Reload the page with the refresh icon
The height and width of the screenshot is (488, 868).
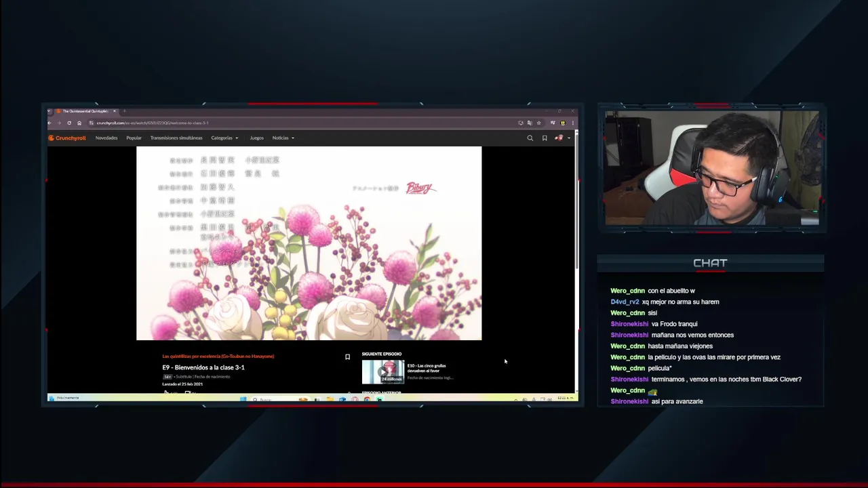pyautogui.click(x=69, y=123)
